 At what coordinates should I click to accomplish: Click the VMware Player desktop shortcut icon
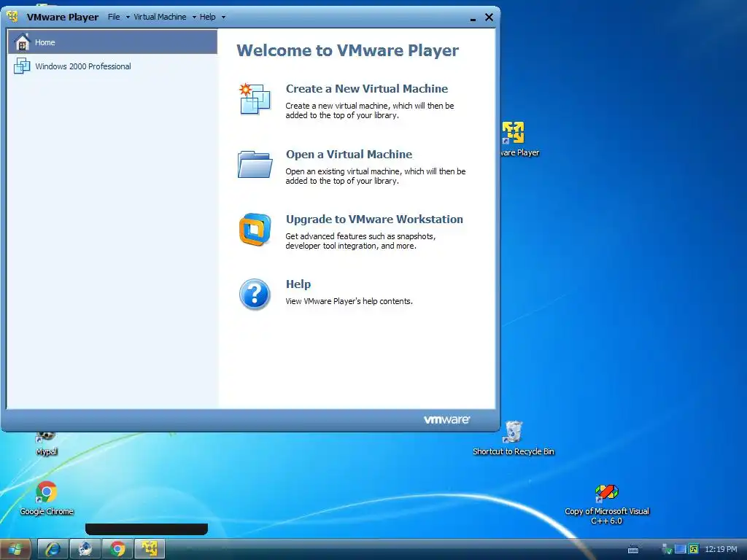point(513,133)
